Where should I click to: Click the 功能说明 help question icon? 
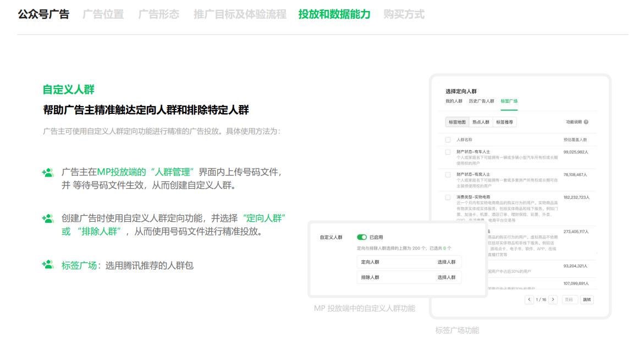click(586, 122)
